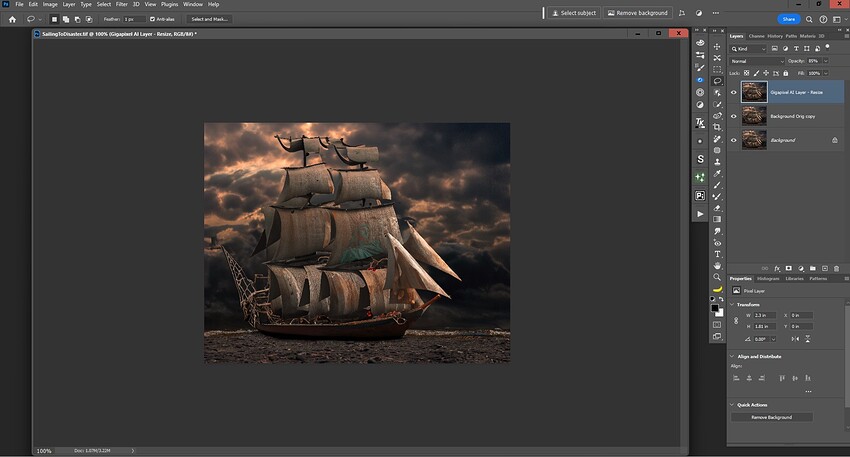850x457 pixels.
Task: Select the Gradient tool
Action: [x=717, y=219]
